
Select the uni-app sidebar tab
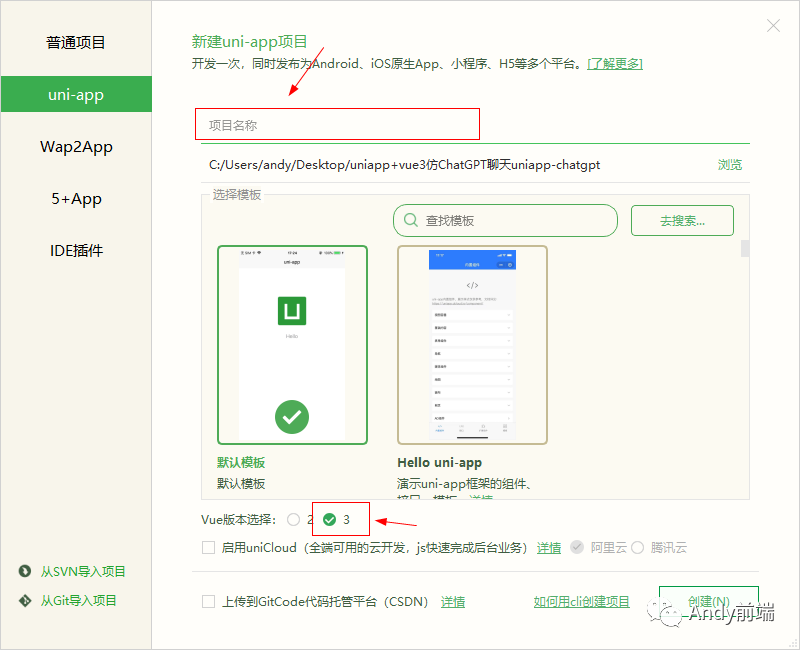click(x=76, y=94)
